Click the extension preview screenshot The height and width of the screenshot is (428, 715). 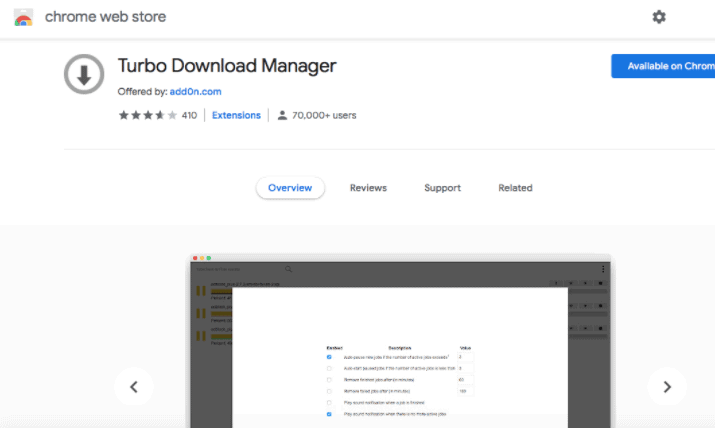400,341
